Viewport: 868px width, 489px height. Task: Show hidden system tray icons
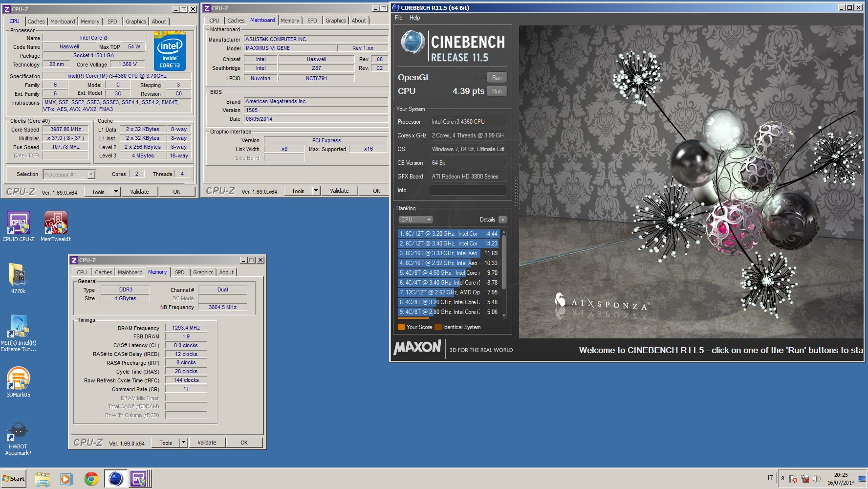782,478
